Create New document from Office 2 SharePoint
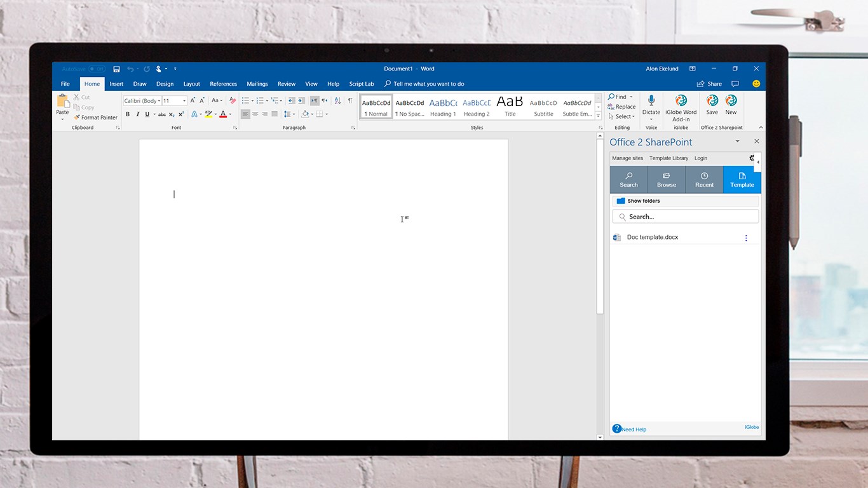 pos(731,105)
